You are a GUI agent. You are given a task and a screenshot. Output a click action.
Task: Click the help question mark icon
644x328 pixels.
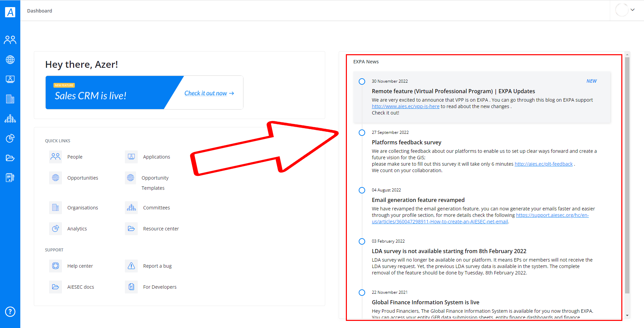10,312
